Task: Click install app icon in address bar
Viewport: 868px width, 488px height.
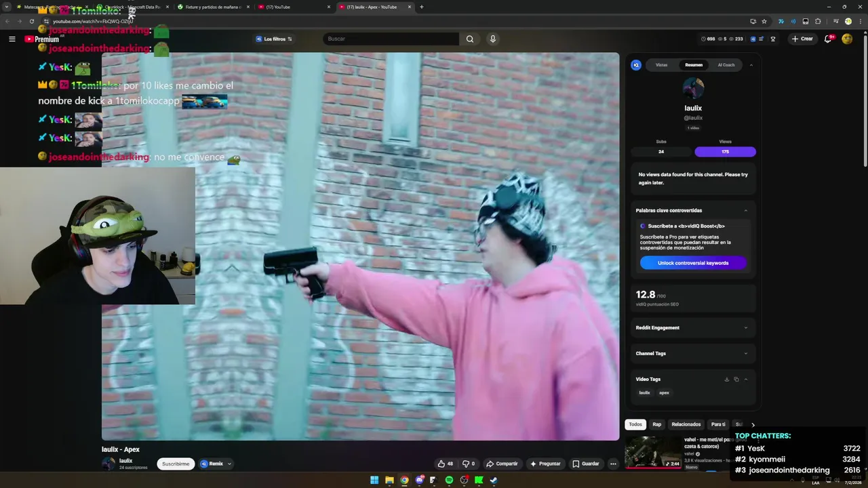Action: 753,21
